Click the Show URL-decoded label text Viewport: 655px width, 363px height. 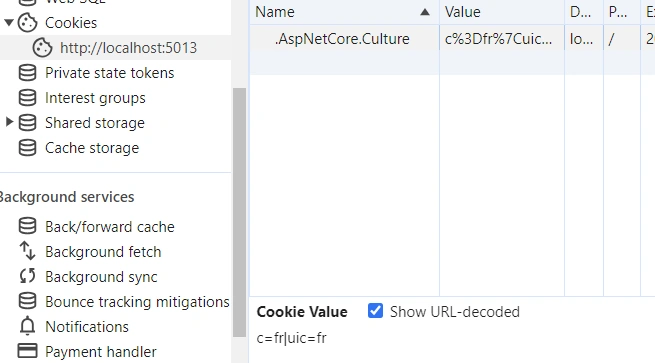[x=455, y=312]
